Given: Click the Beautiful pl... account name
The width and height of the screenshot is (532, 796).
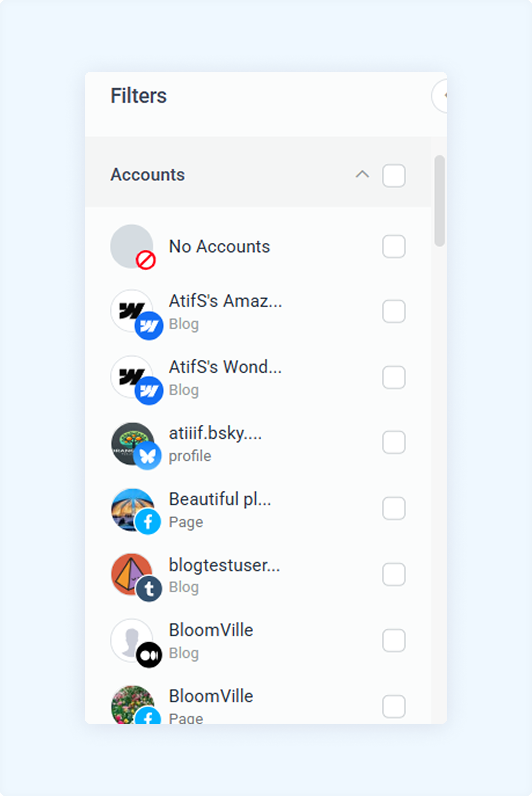Looking at the screenshot, I should click(220, 499).
